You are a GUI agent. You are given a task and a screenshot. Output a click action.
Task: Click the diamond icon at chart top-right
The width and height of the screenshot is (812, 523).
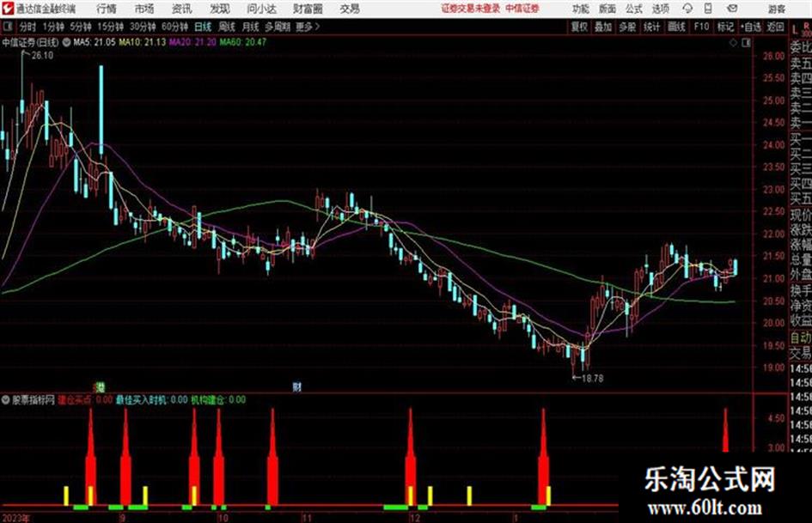[733, 43]
